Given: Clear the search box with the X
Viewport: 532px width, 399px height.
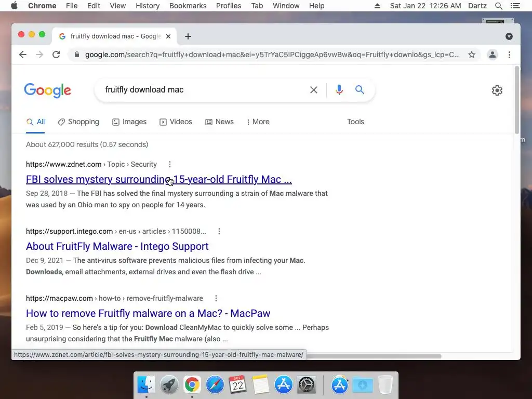Looking at the screenshot, I should tap(314, 90).
